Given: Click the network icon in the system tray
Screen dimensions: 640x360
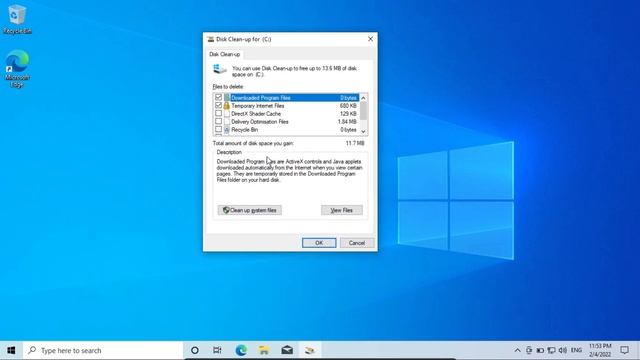Looking at the screenshot, I should (551, 350).
